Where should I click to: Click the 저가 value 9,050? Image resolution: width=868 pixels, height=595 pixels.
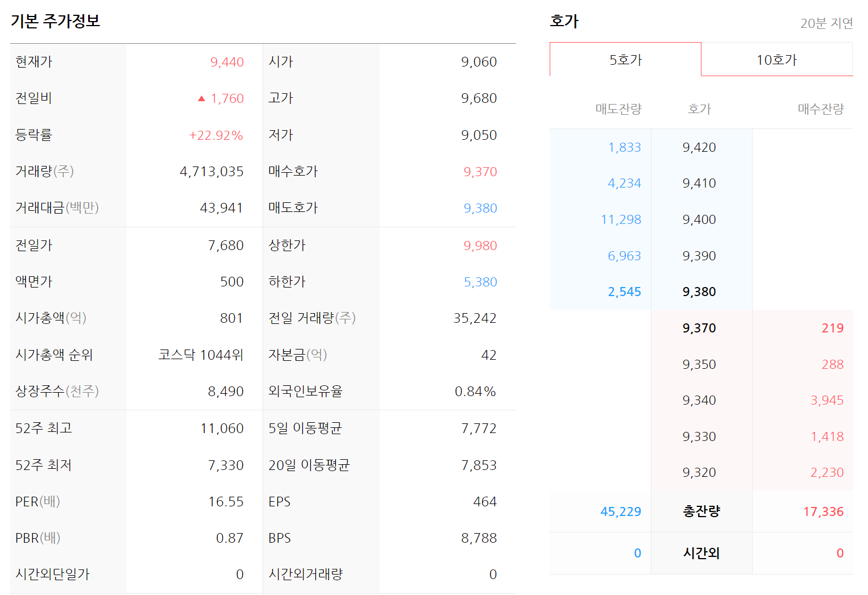479,135
